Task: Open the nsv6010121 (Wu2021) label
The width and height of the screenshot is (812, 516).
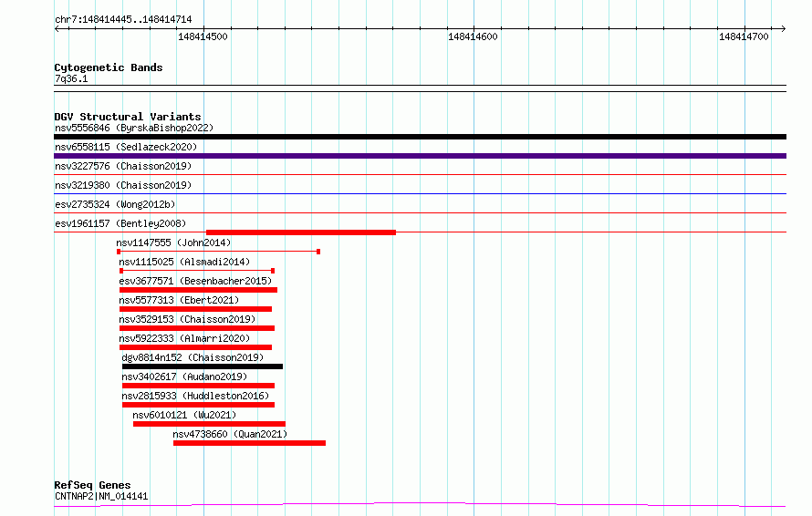Action: pyautogui.click(x=184, y=415)
